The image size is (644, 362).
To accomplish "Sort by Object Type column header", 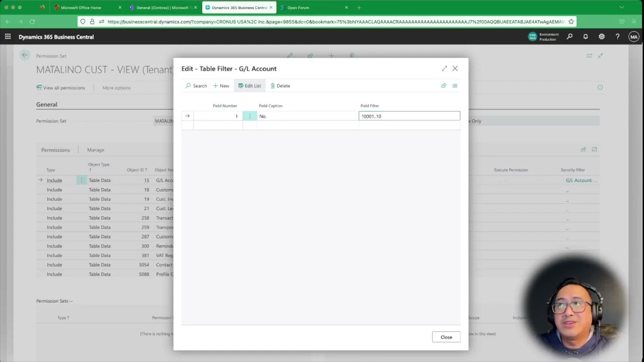I will tap(99, 167).
